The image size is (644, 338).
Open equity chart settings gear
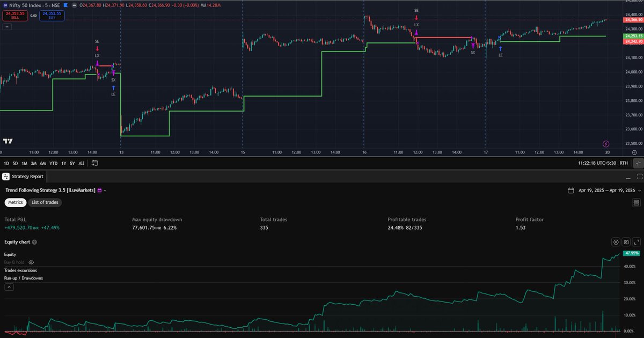pos(616,243)
